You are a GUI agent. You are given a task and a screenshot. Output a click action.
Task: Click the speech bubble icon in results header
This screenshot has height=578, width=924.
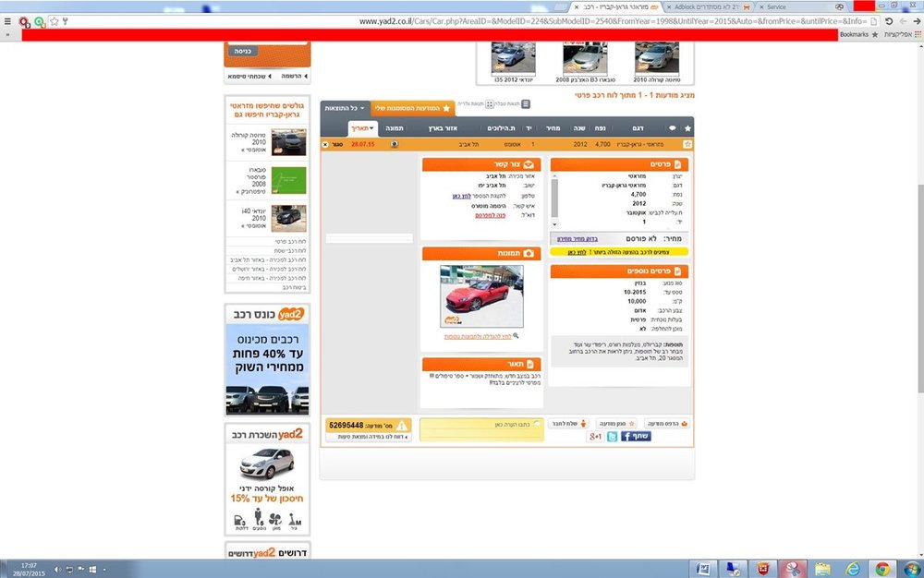[673, 127]
